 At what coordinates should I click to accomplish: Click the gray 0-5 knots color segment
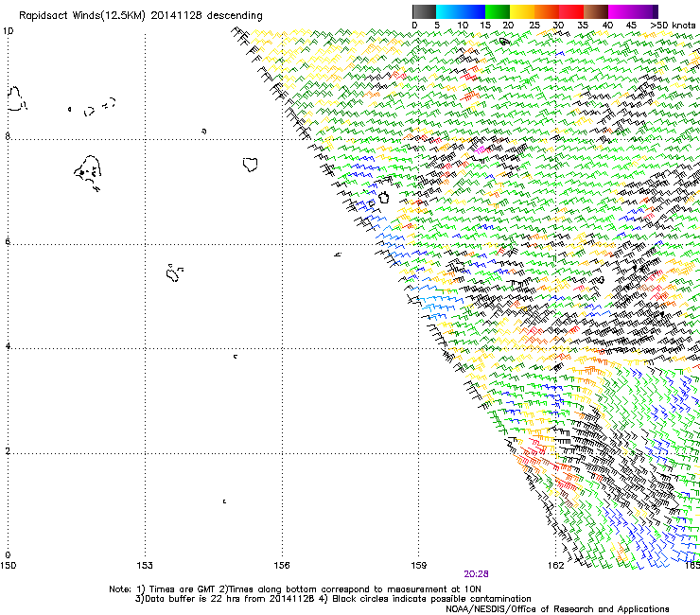[424, 11]
